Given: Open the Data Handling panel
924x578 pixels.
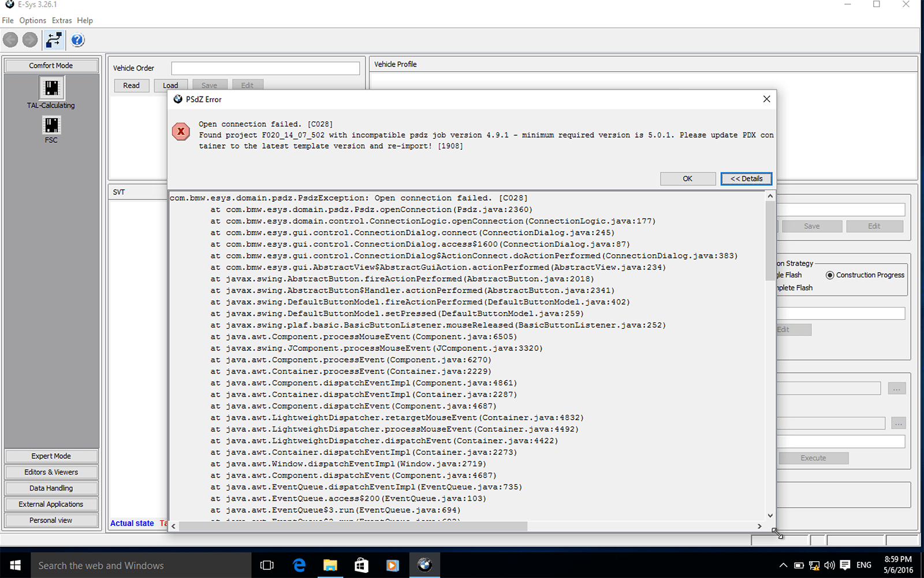Looking at the screenshot, I should click(51, 488).
